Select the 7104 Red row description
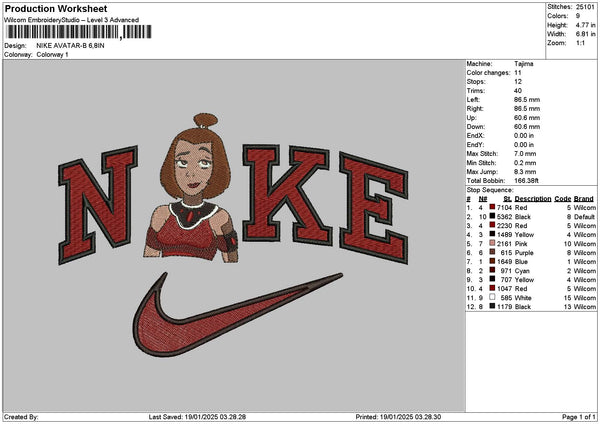The height and width of the screenshot is (424, 600). tap(521, 207)
